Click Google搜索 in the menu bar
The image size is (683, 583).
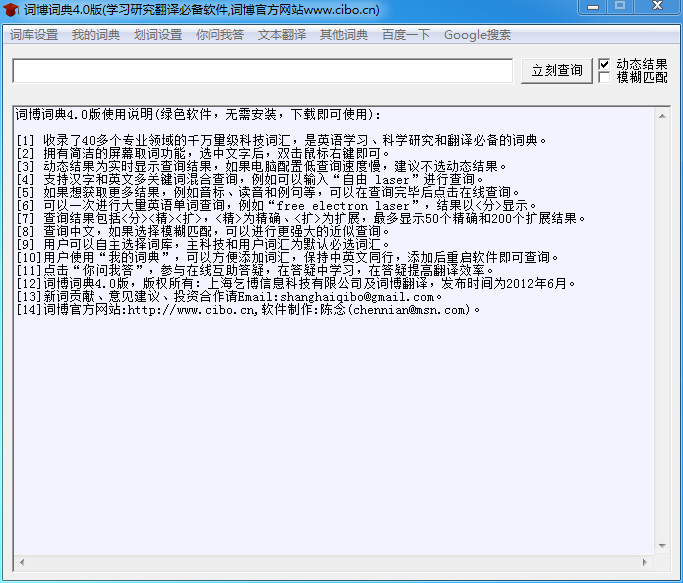[x=477, y=35]
